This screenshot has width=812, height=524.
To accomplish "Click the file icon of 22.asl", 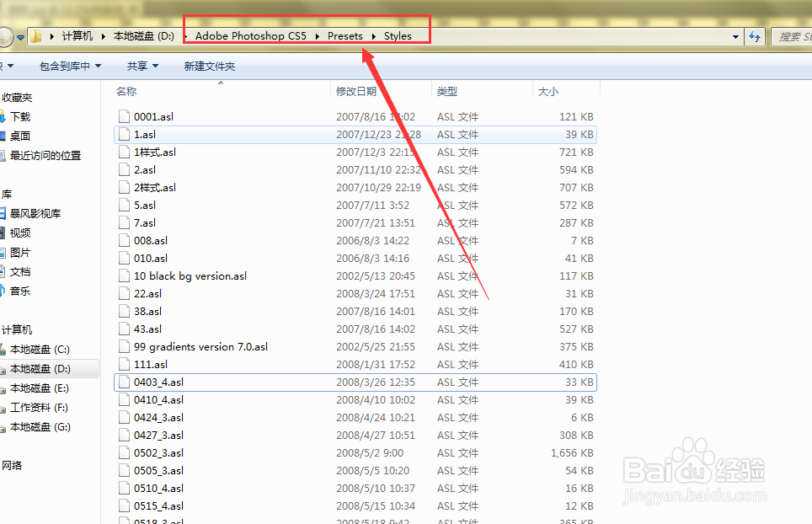I will 124,293.
